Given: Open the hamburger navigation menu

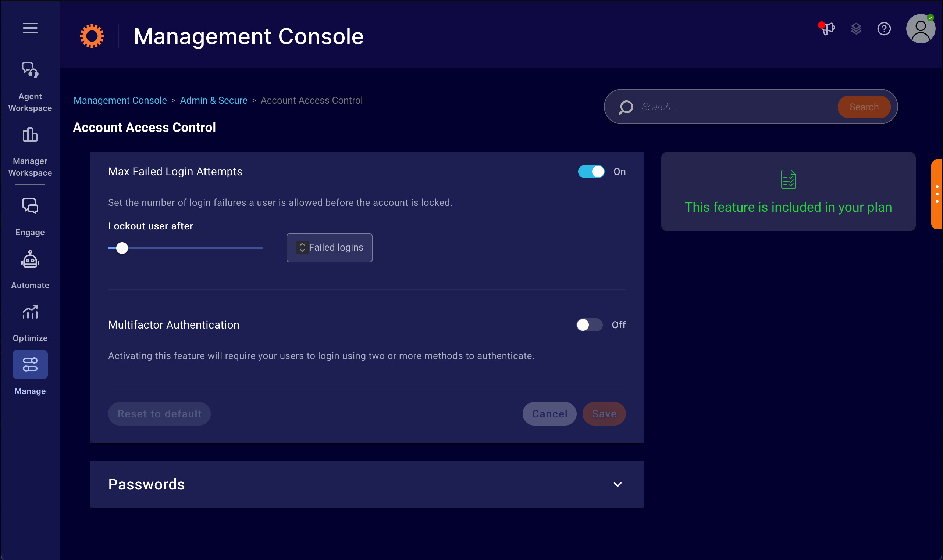Looking at the screenshot, I should (x=30, y=28).
